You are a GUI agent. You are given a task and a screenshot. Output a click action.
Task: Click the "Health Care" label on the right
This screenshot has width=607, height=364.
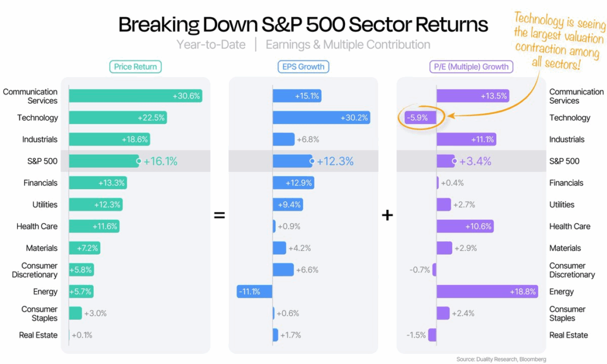coord(570,226)
